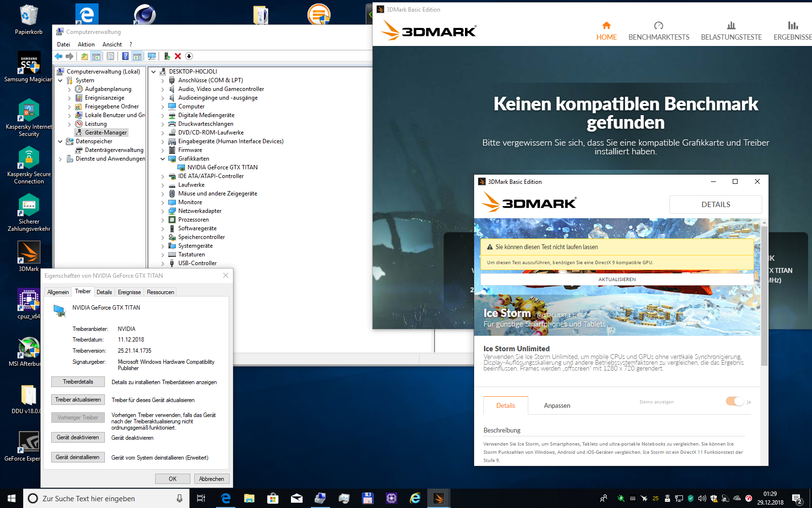Switch to the Ereignisse tab

[x=129, y=292]
